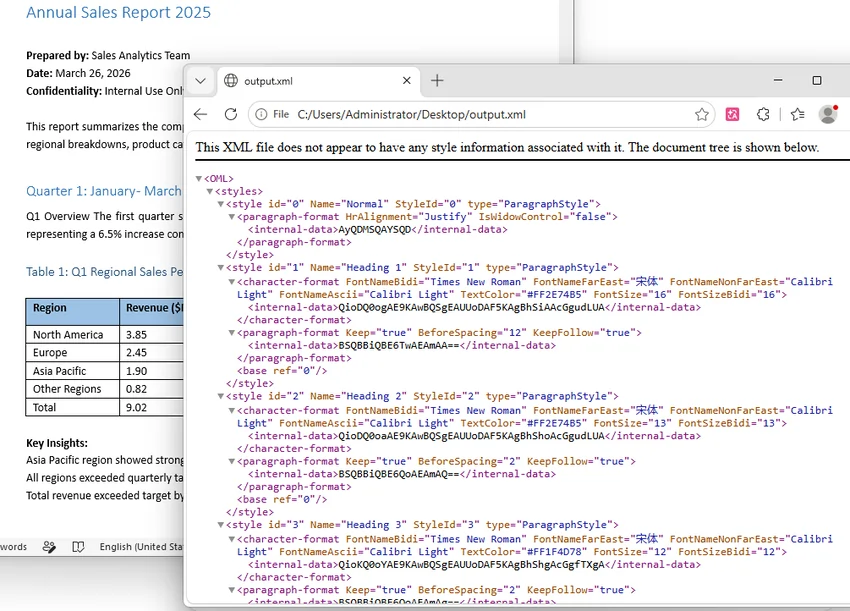Click the Other Regions table cell
The height and width of the screenshot is (611, 850).
point(72,389)
